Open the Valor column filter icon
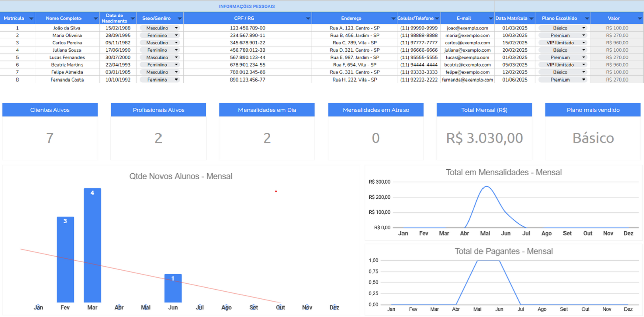The width and height of the screenshot is (644, 317). (x=640, y=18)
